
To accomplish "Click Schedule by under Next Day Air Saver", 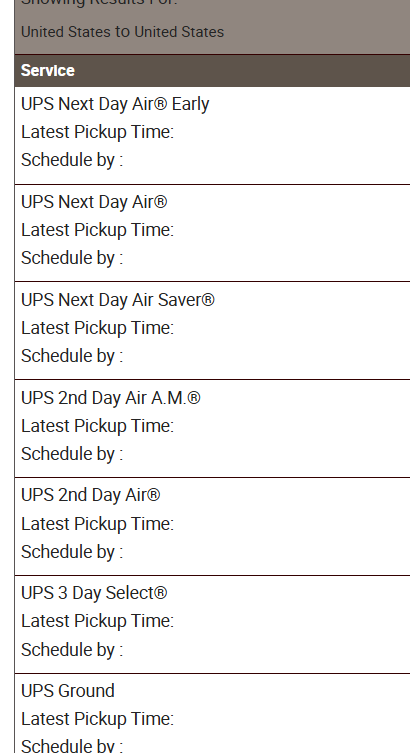I will click(72, 356).
